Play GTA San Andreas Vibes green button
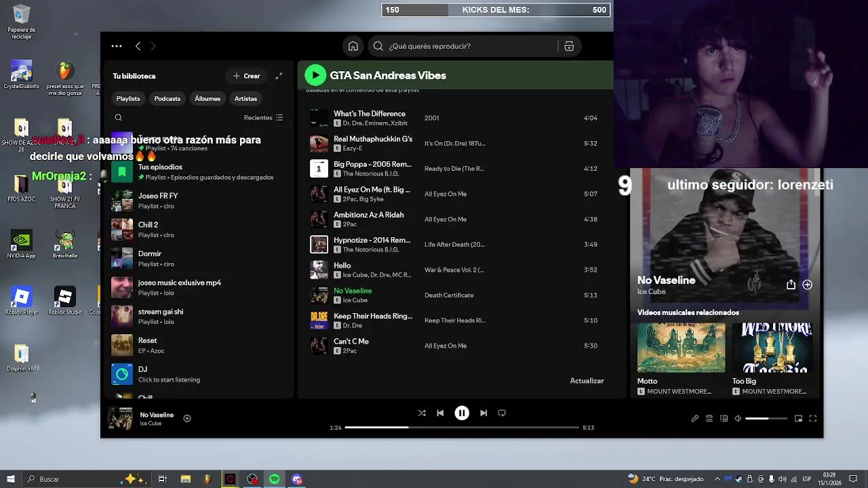 [315, 75]
